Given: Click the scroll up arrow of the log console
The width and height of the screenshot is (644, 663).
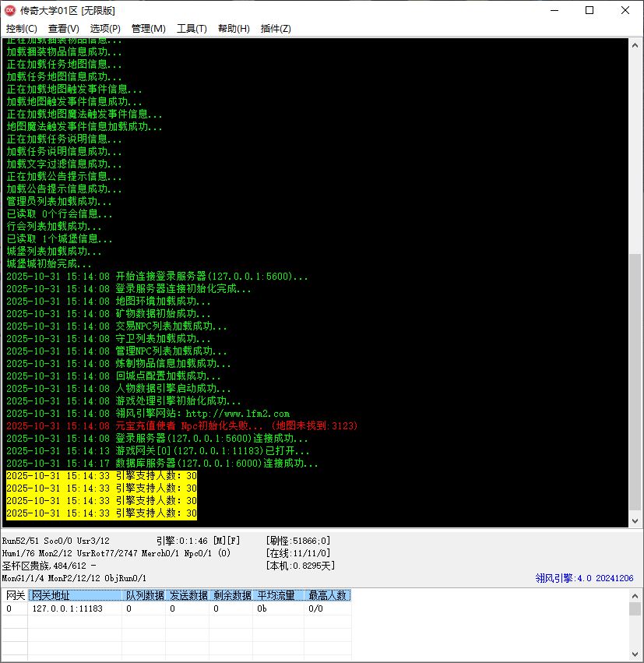Looking at the screenshot, I should (x=635, y=44).
